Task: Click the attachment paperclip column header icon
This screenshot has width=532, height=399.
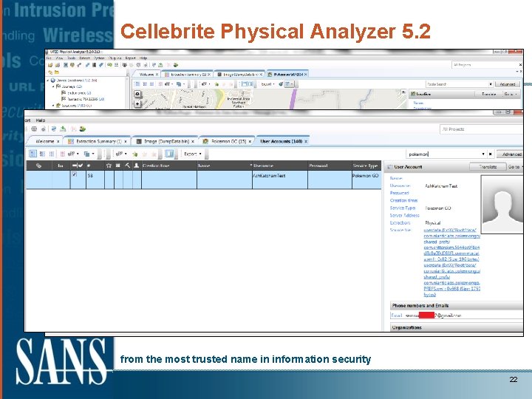Action: click(38, 166)
